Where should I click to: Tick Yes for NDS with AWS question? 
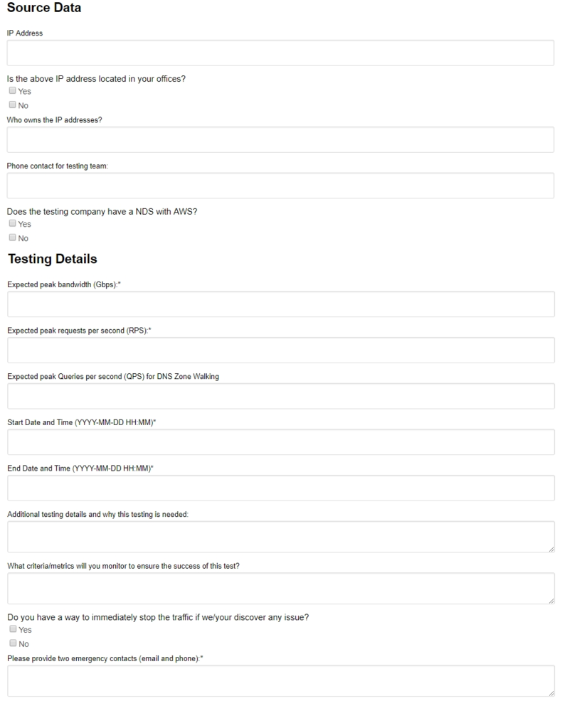tap(13, 224)
